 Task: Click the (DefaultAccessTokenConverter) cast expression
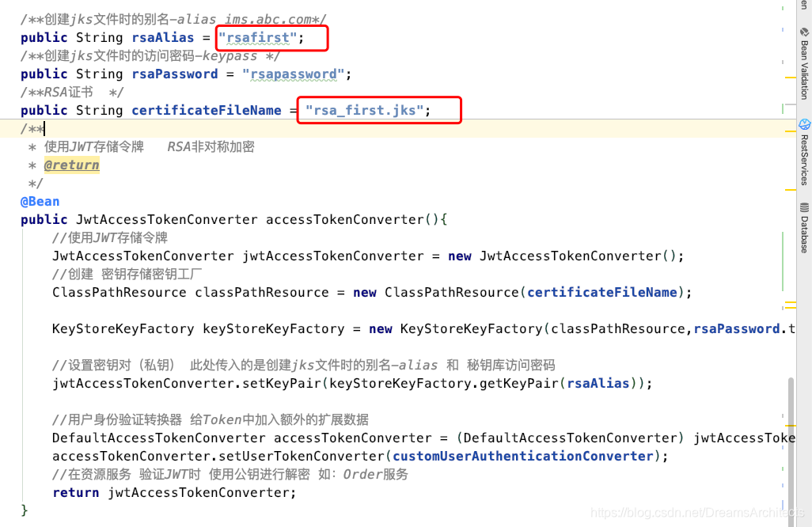pyautogui.click(x=570, y=438)
